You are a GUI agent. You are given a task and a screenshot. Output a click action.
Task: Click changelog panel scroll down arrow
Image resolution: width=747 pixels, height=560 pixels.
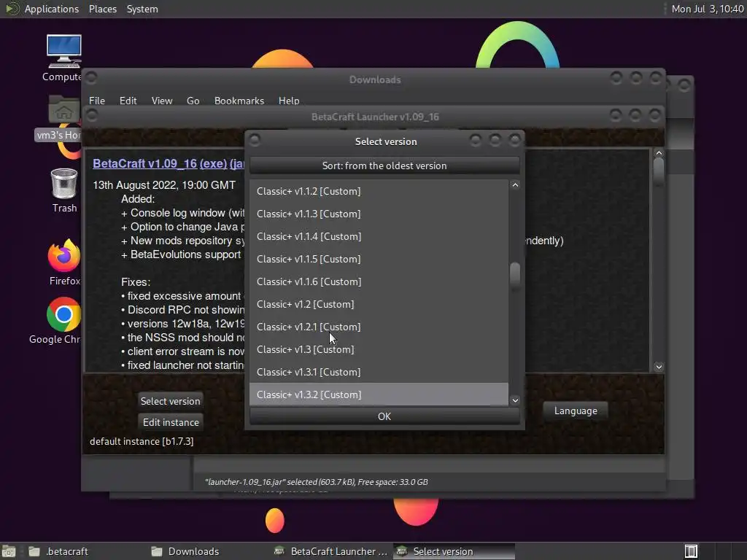(x=659, y=367)
